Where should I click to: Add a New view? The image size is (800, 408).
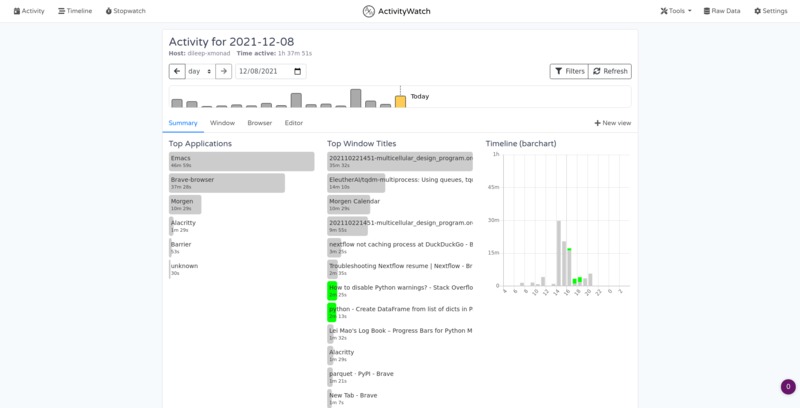click(x=613, y=123)
